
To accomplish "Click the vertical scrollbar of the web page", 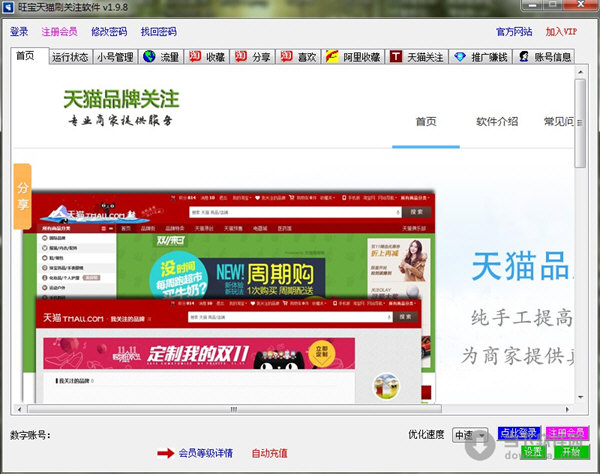I will [x=580, y=250].
